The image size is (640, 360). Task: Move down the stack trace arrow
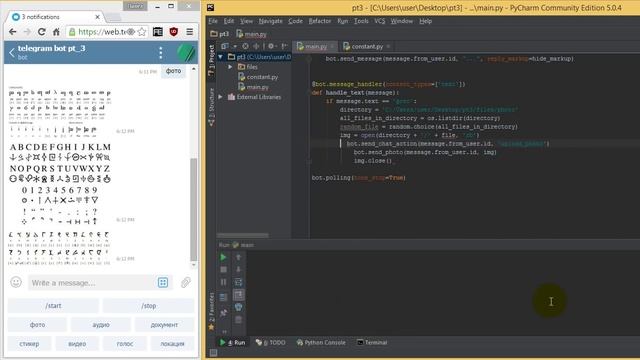(238, 269)
